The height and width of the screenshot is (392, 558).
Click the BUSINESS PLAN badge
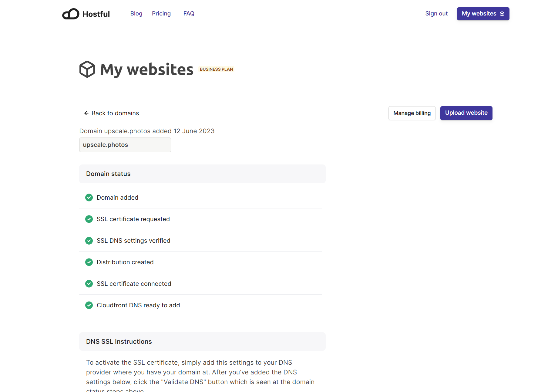(216, 69)
